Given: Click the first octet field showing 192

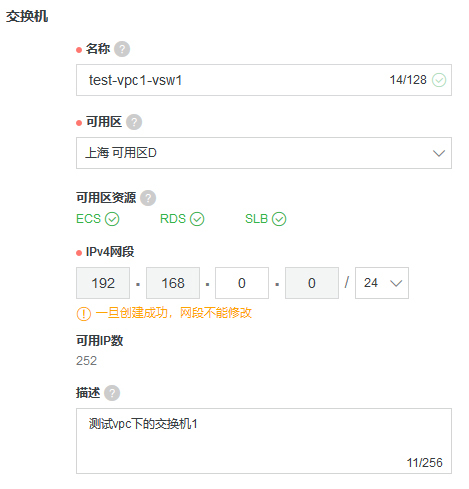Looking at the screenshot, I should coord(103,283).
